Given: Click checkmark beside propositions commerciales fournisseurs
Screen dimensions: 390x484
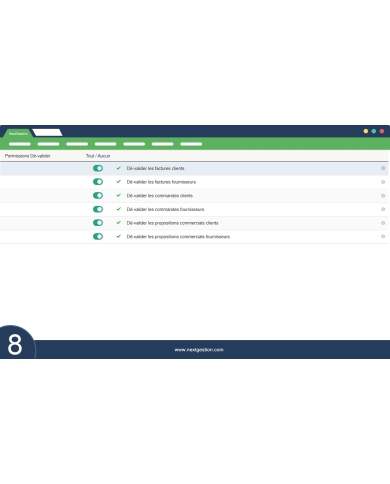Looking at the screenshot, I should (x=119, y=236).
